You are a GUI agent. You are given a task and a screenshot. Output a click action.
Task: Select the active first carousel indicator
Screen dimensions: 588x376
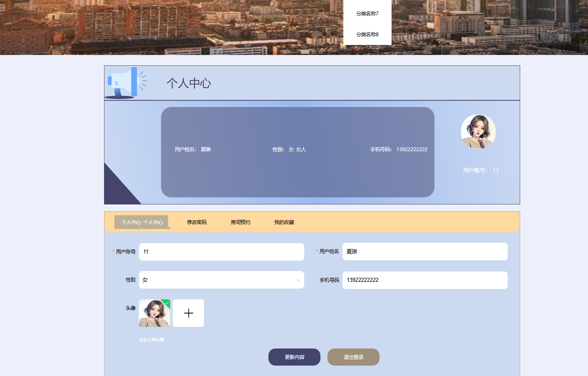305,52
